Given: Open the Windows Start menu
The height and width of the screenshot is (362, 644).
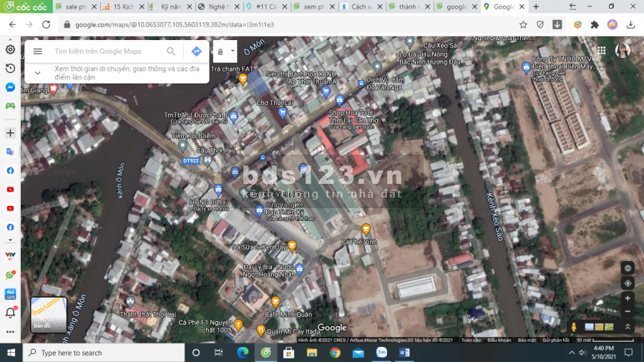Looking at the screenshot, I should (x=11, y=353).
